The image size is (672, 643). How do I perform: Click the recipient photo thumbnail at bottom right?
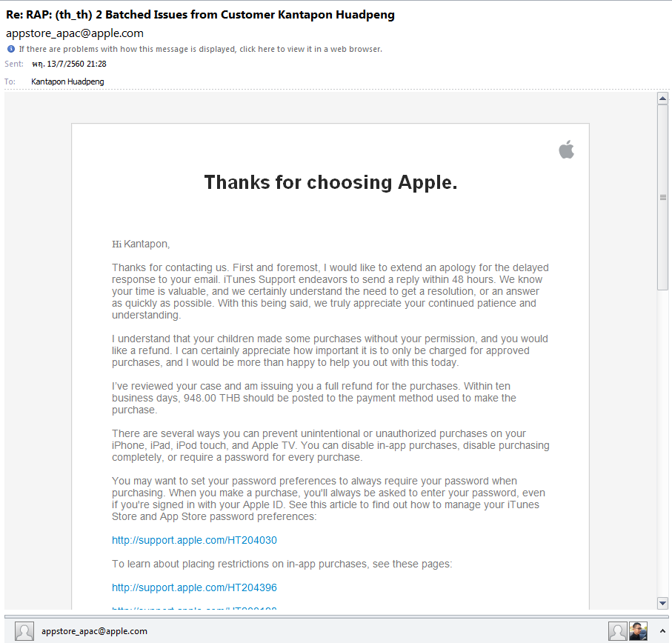click(x=638, y=631)
